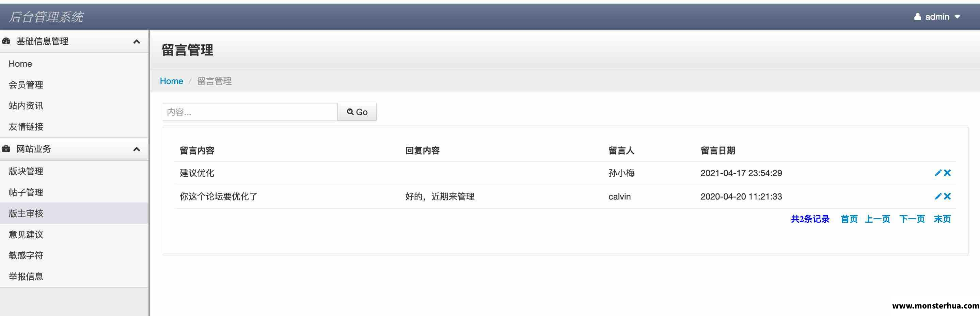The width and height of the screenshot is (980, 316).
Task: Edit the calvin message with pencil icon
Action: (x=938, y=196)
